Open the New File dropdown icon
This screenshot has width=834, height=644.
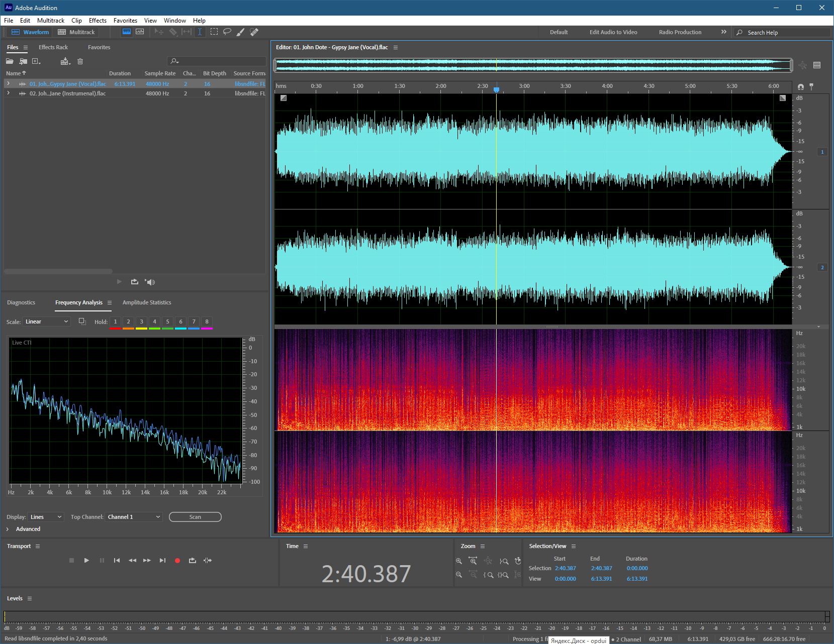coord(36,61)
